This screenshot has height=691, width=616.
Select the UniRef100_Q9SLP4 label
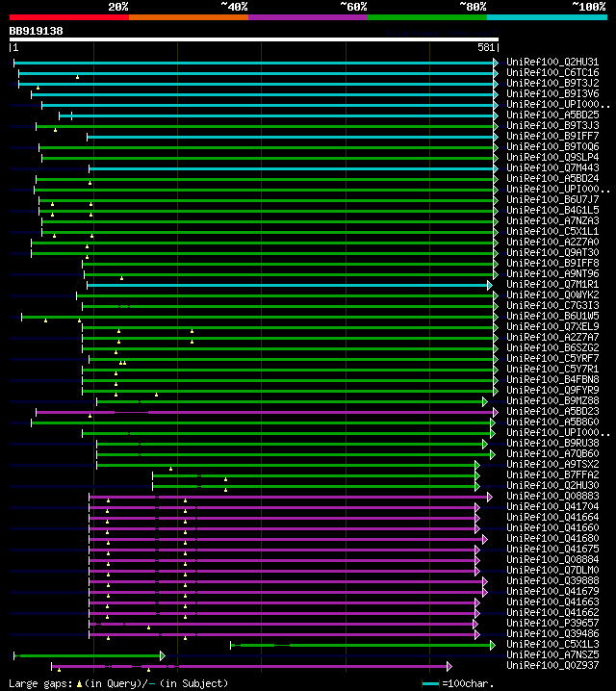(x=552, y=157)
